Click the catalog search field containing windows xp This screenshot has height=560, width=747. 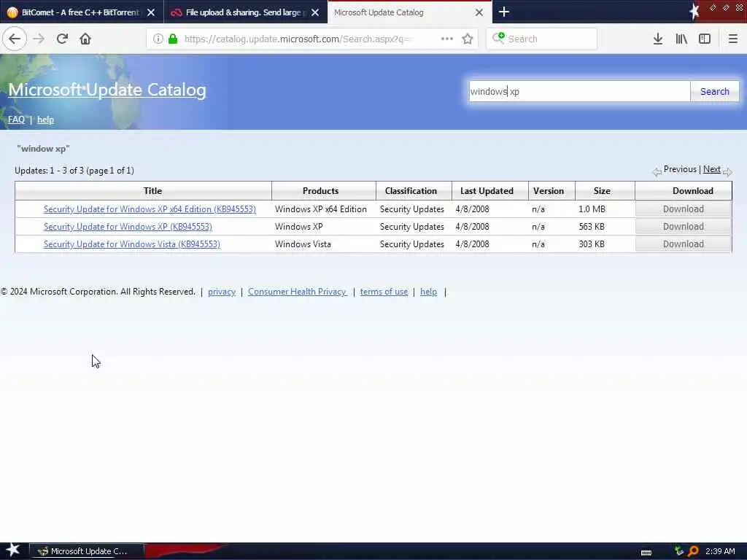(x=579, y=91)
